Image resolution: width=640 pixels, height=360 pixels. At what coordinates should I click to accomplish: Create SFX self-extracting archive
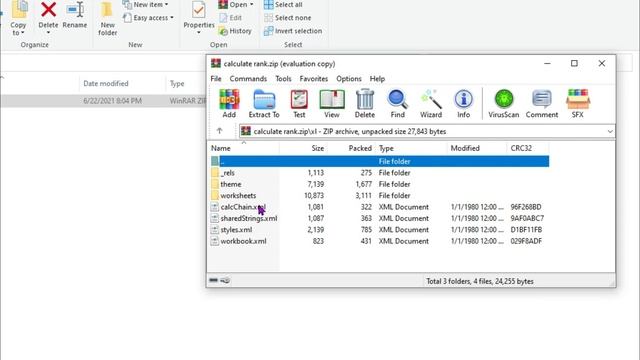click(x=578, y=104)
